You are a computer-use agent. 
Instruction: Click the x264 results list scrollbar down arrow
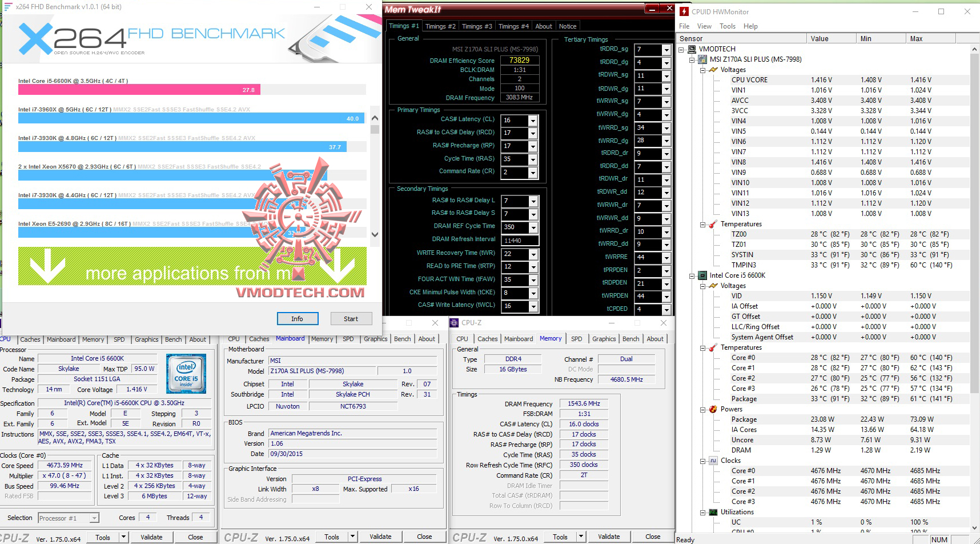(x=375, y=234)
